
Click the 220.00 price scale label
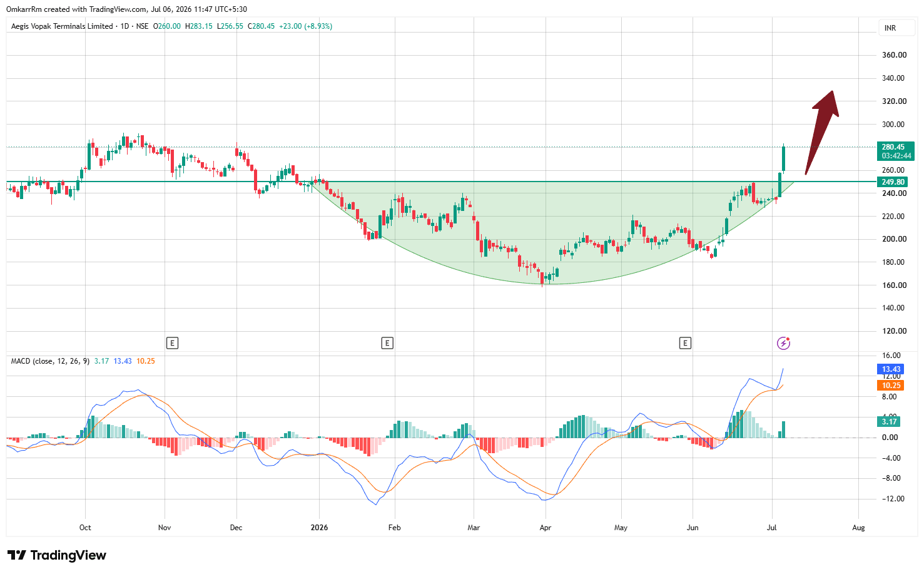click(894, 217)
